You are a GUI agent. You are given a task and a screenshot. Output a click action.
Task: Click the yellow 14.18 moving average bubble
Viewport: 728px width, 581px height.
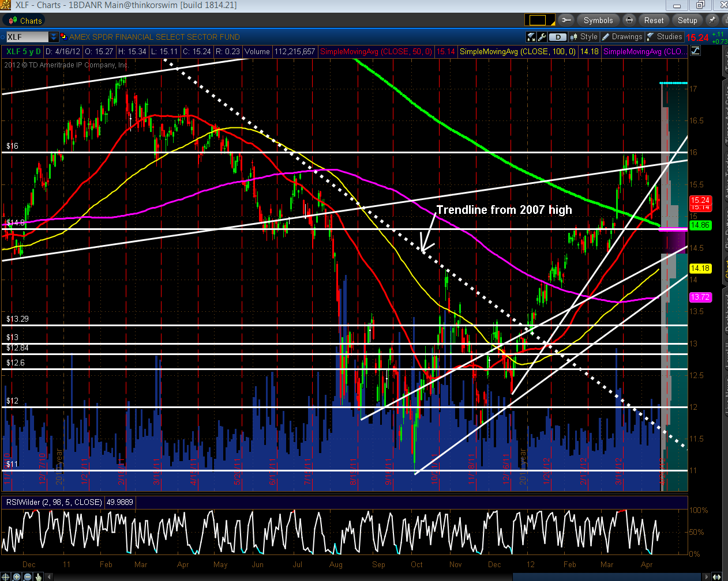pyautogui.click(x=700, y=268)
